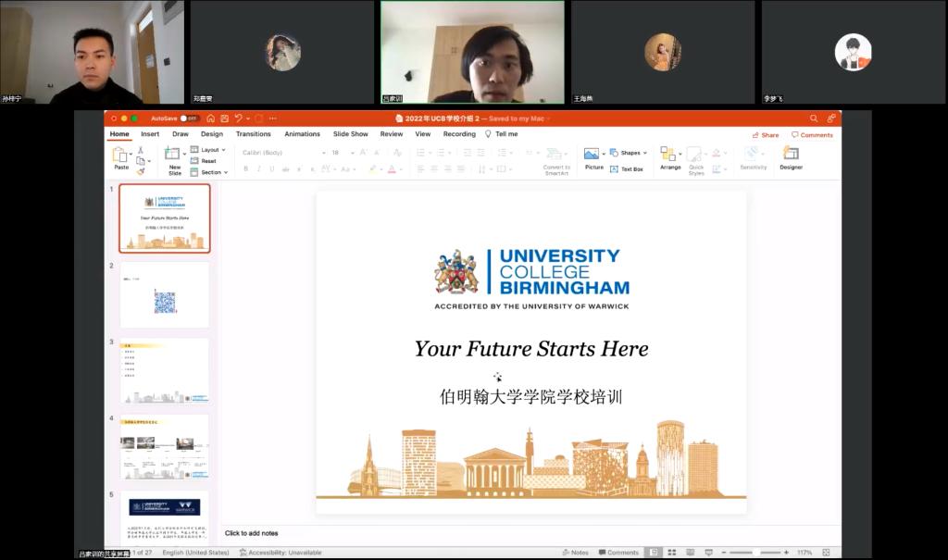The image size is (948, 560).
Task: Click the search magnifier in PowerPoint title bar
Action: pyautogui.click(x=814, y=118)
